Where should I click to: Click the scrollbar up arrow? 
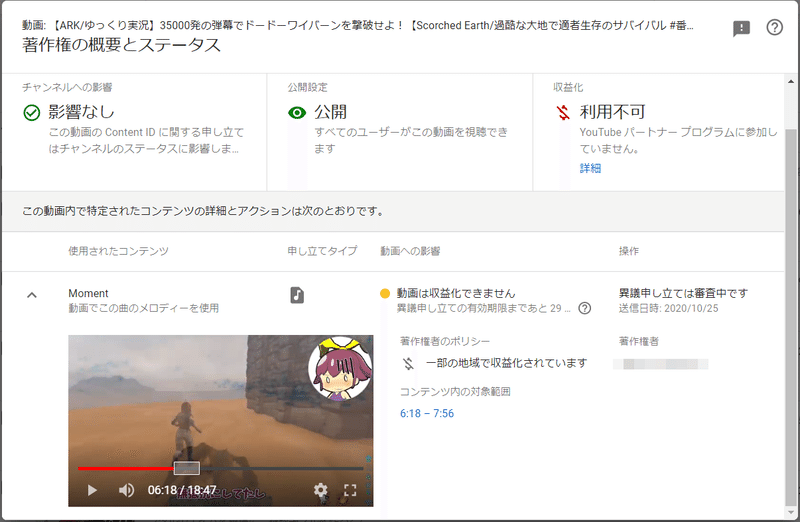tap(791, 81)
